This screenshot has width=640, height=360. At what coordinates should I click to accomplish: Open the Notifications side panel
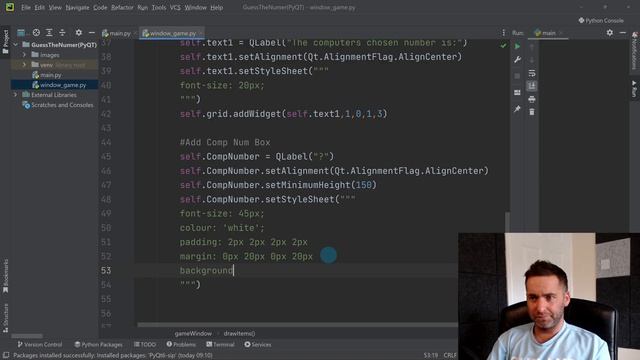tap(634, 51)
